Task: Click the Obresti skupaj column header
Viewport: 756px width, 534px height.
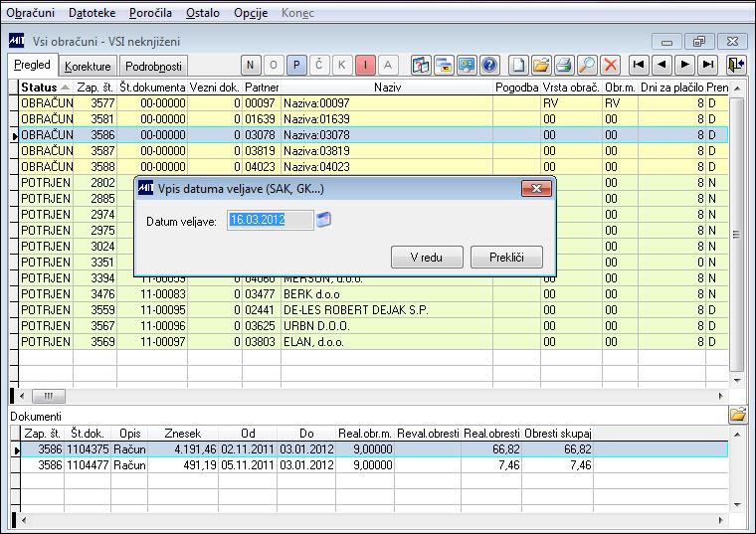Action: (x=557, y=434)
